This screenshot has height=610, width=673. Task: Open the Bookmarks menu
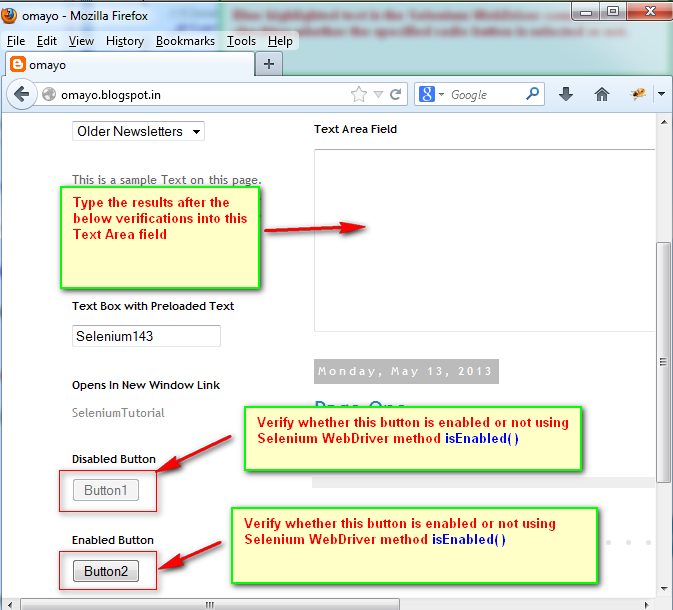click(185, 41)
